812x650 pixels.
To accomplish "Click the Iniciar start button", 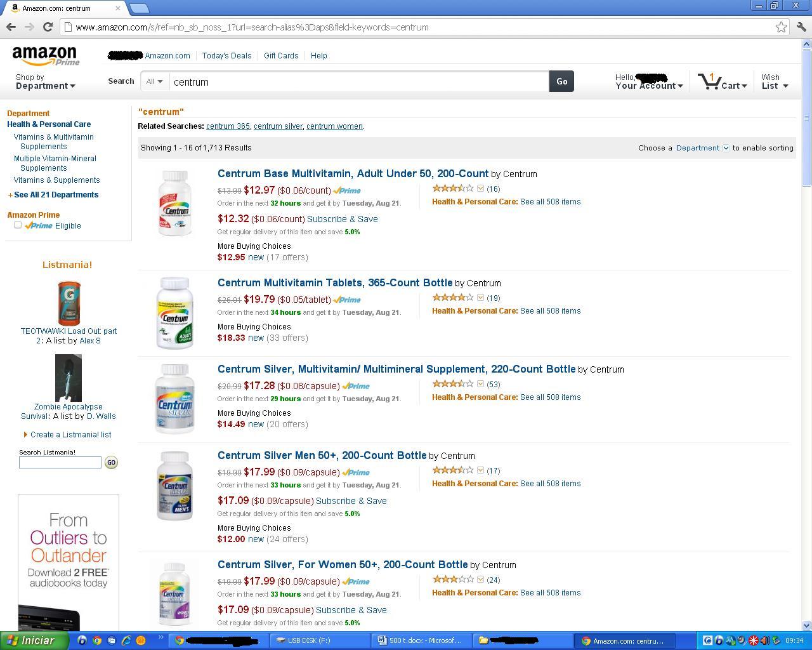I will click(x=34, y=640).
